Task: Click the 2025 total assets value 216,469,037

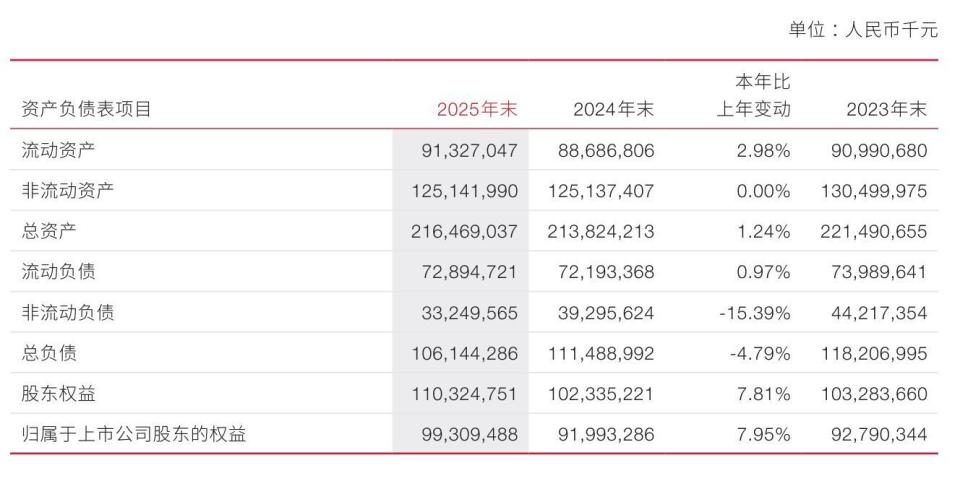Action: [x=464, y=232]
